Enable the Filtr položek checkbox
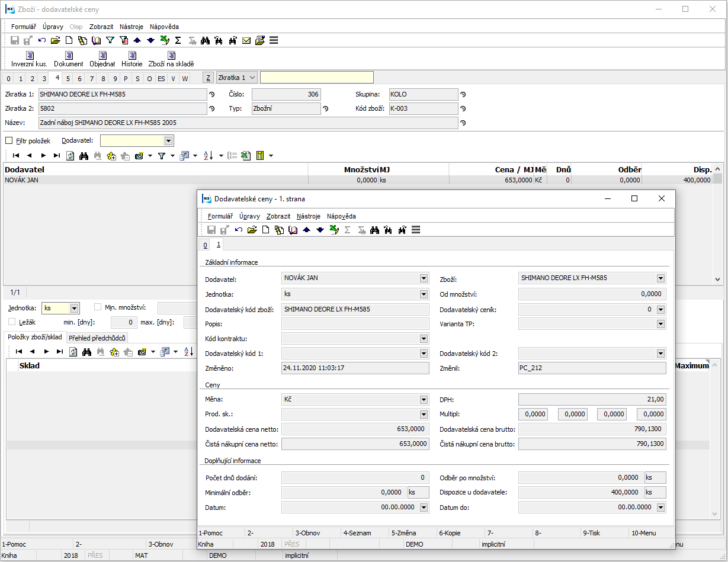This screenshot has height=562, width=728. pos(9,141)
